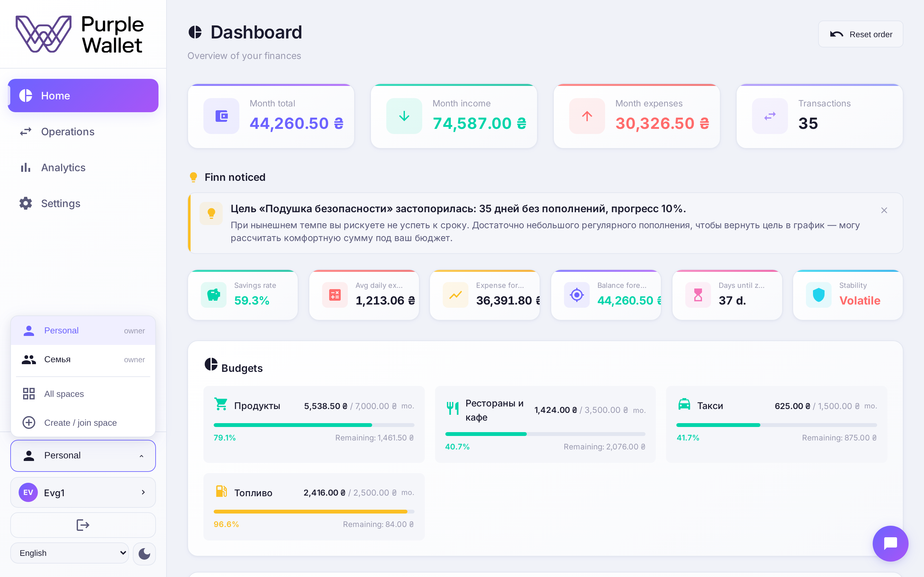The width and height of the screenshot is (924, 577).
Task: Open the English language dropdown
Action: coord(70,553)
